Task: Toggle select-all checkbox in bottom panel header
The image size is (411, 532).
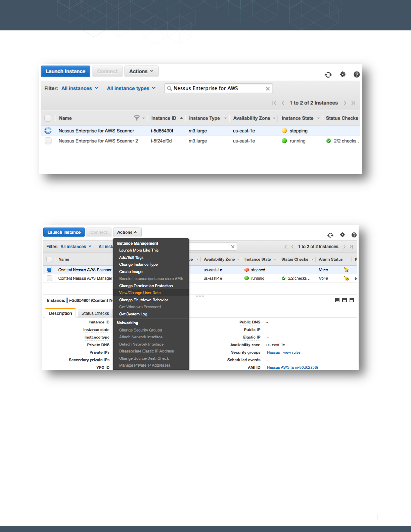Action: point(49,259)
